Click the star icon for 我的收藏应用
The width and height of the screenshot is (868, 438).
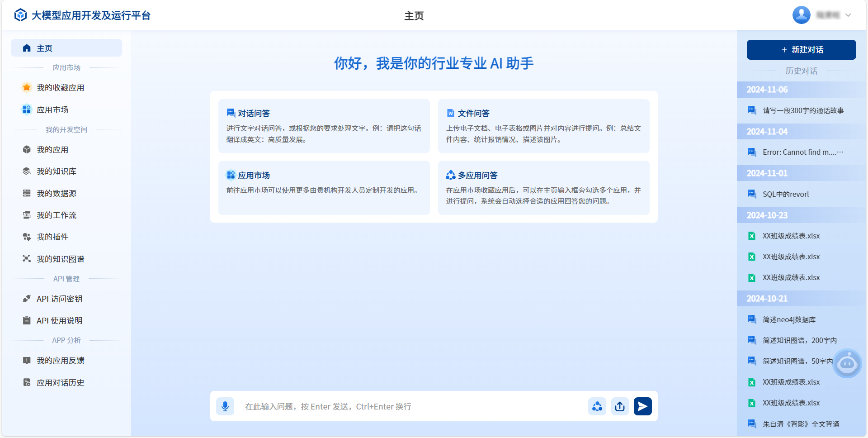[27, 87]
